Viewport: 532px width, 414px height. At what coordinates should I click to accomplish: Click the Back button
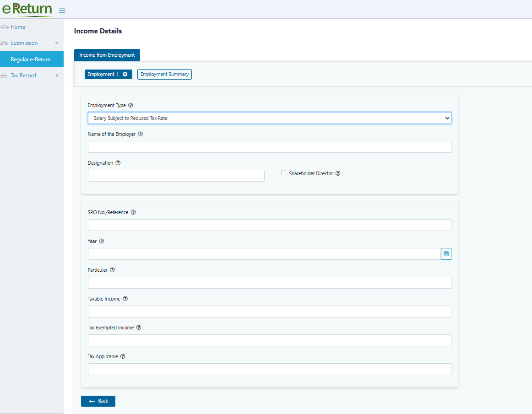pyautogui.click(x=98, y=401)
